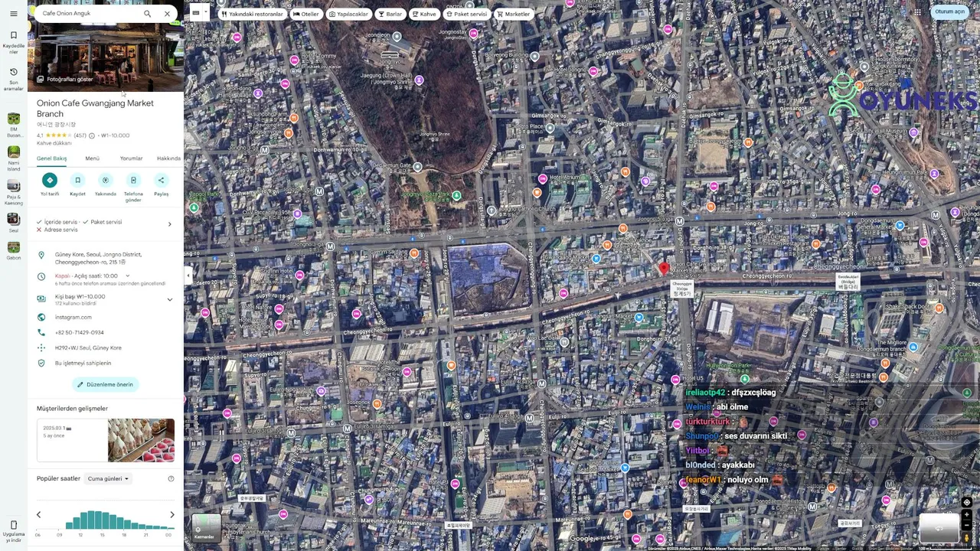Open the Cuma günleri day dropdown
This screenshot has height=551, width=980.
click(108, 478)
